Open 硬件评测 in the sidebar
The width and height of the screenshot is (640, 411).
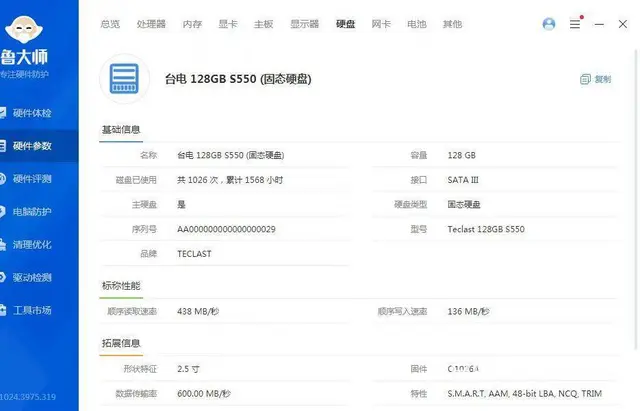32,179
